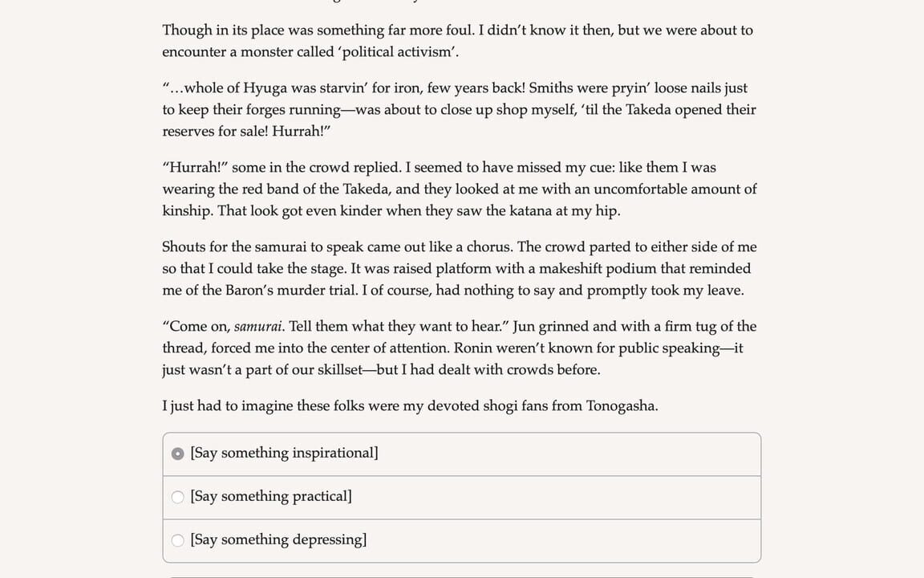
Task: Click the "[Say something practical]" label text
Action: tap(271, 497)
